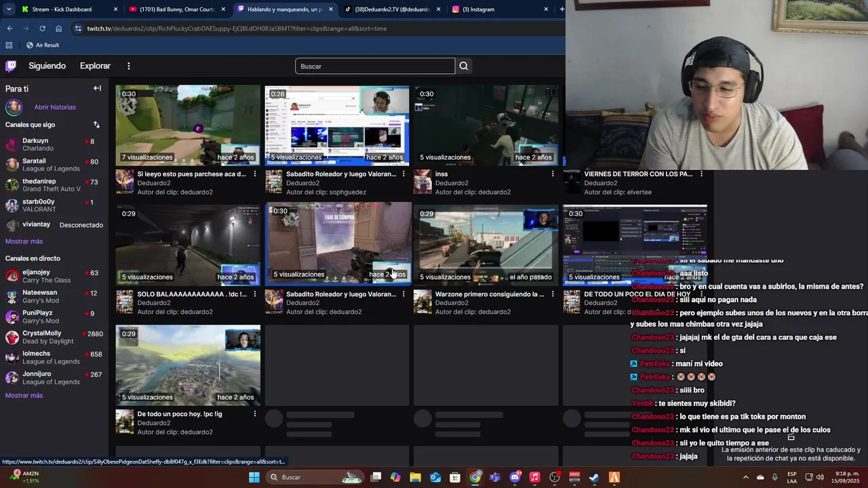
Task: Open Nateewsan live channel
Action: pos(54,296)
